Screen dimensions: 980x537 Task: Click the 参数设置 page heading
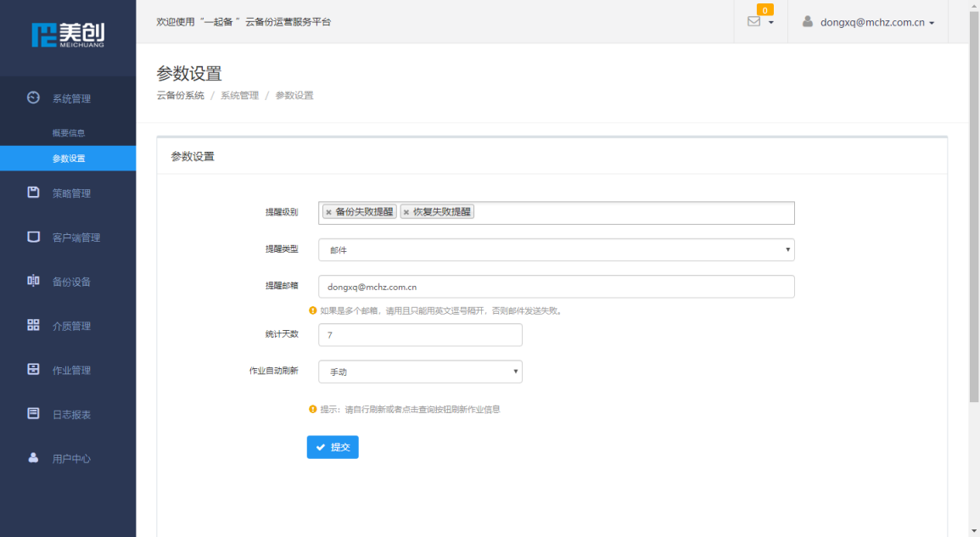188,73
